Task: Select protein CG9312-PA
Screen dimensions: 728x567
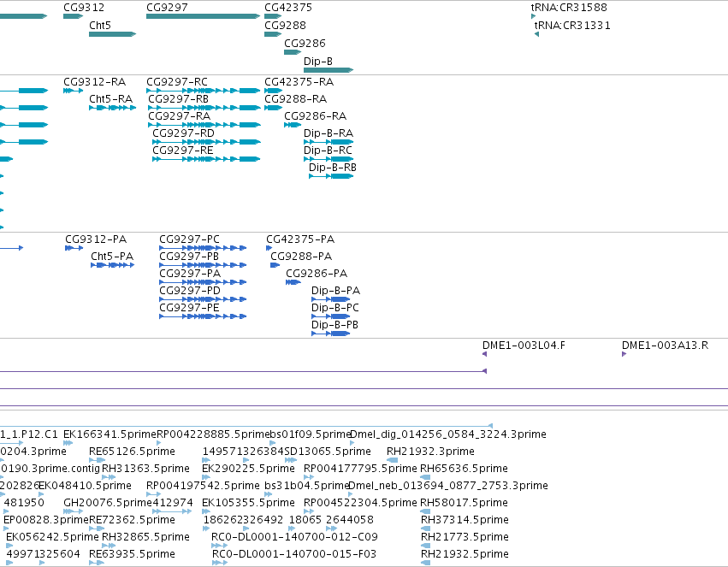Action: 96,239
